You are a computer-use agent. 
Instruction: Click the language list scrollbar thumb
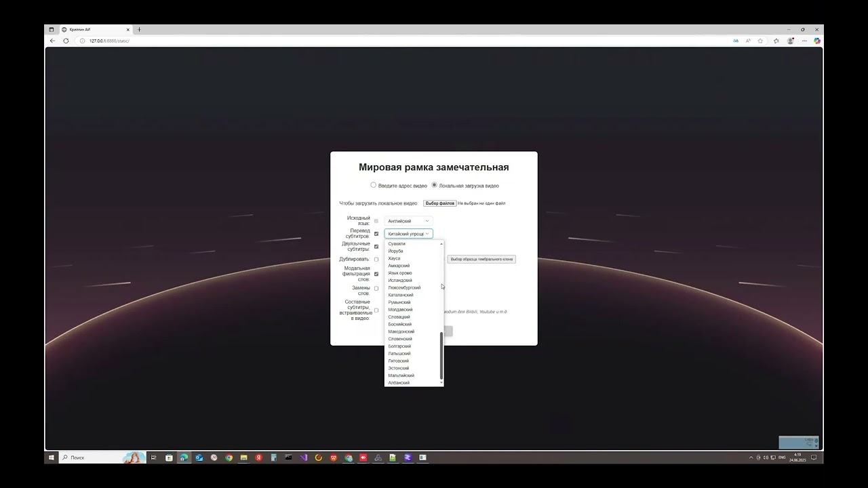[x=441, y=356]
